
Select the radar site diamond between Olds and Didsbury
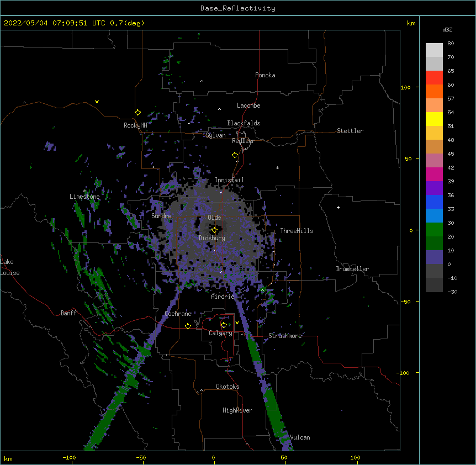click(214, 230)
